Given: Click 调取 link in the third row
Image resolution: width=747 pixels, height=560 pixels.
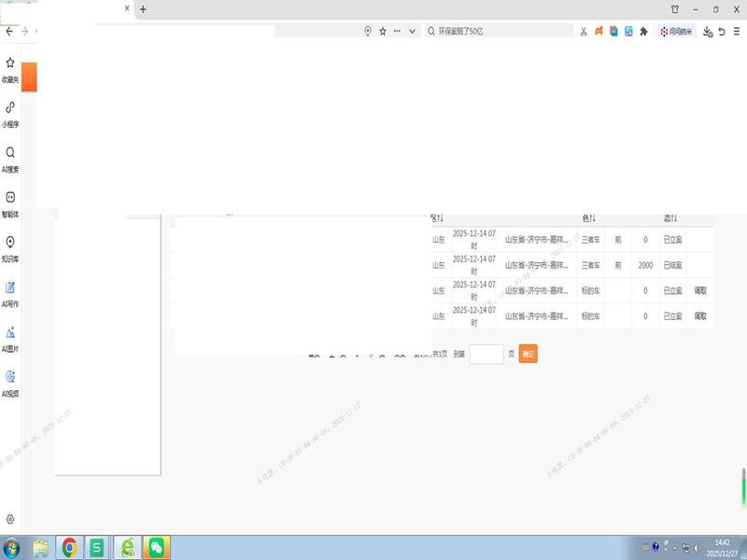Looking at the screenshot, I should coord(700,290).
